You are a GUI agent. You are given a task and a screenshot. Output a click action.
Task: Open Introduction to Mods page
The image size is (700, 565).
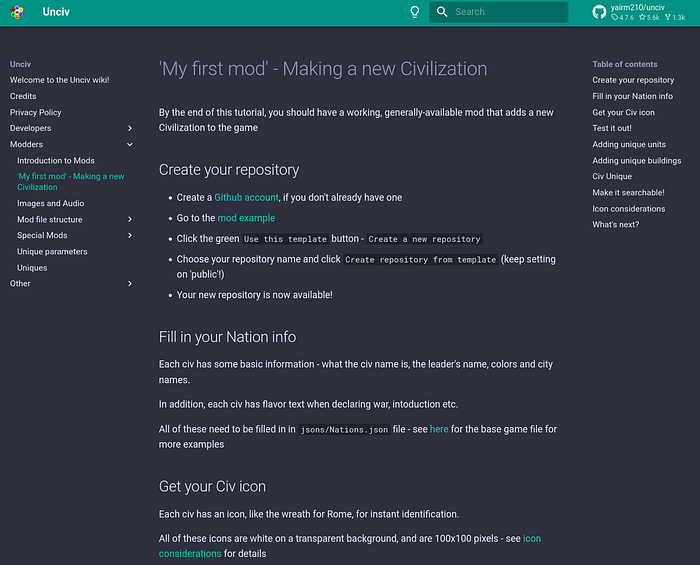pos(56,161)
